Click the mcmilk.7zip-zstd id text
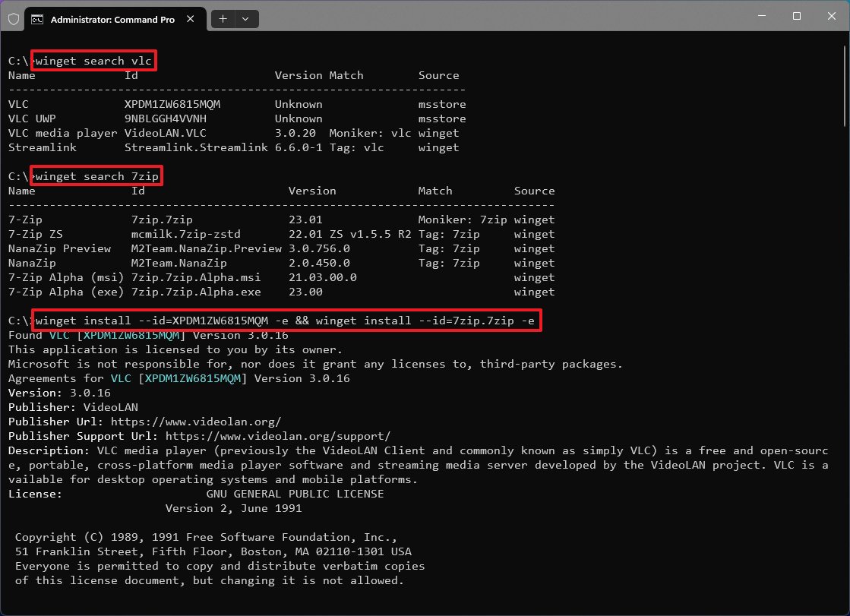Viewport: 850px width, 616px height. pyautogui.click(x=185, y=234)
